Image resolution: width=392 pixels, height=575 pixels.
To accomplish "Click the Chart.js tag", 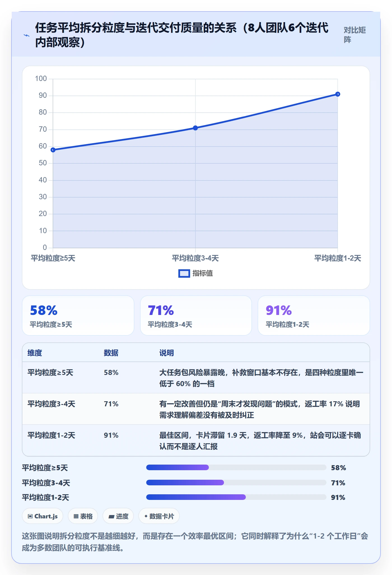I will 43,516.
